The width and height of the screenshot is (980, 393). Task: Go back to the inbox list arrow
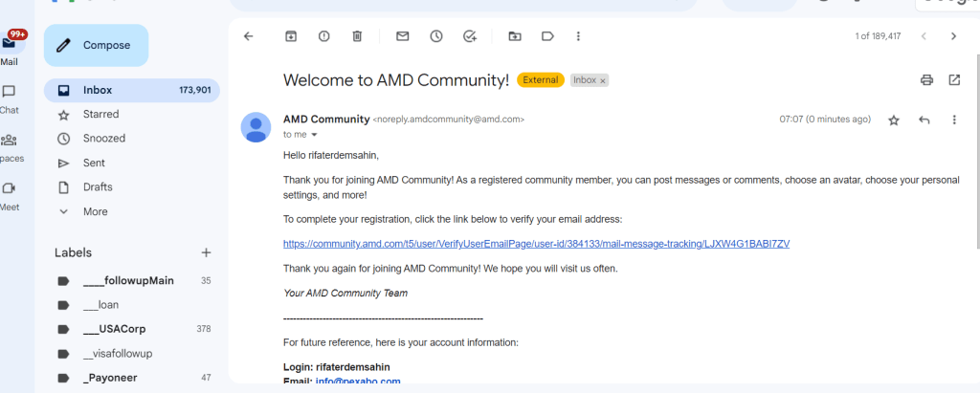point(248,36)
